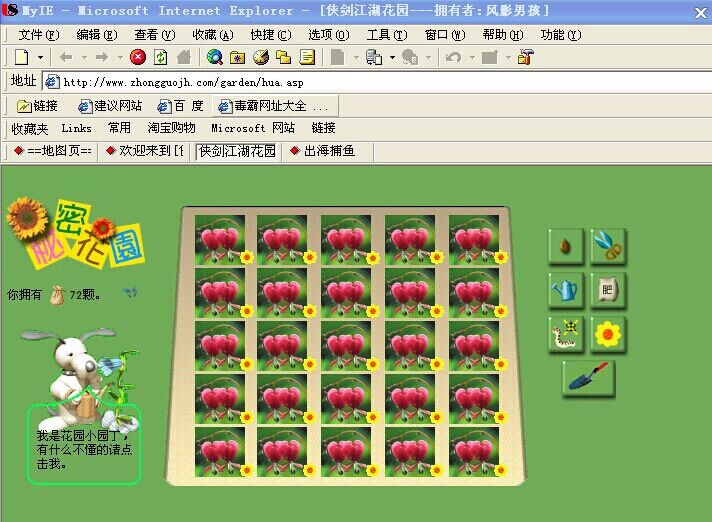
Task: Open the 文件(F) menu
Action: pyautogui.click(x=39, y=35)
